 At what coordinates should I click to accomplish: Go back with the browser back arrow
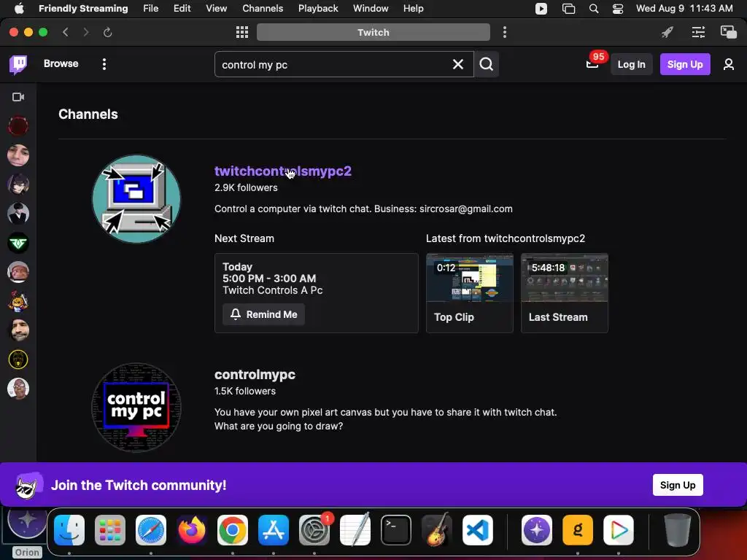66,32
